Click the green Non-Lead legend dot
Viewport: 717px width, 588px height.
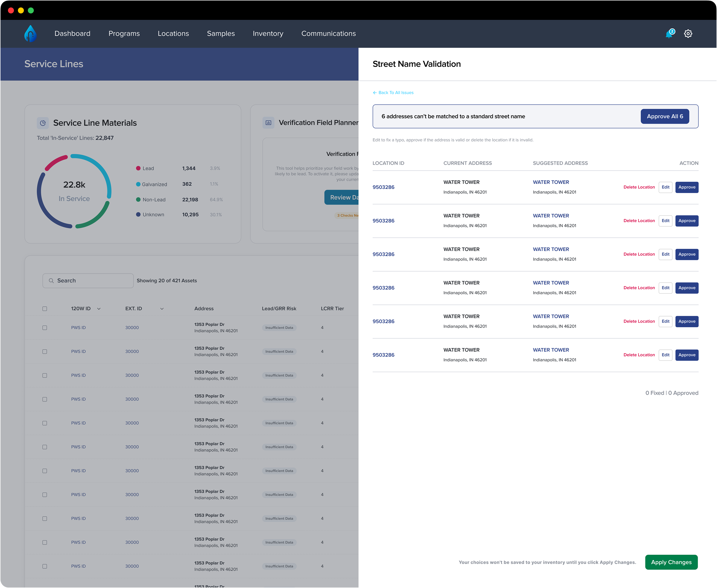[138, 200]
